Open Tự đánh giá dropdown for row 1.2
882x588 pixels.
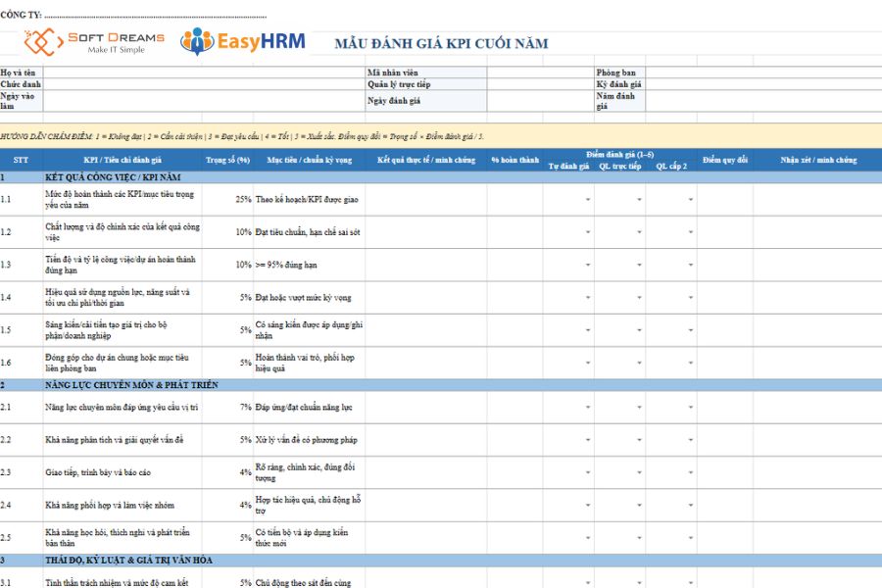click(x=588, y=232)
